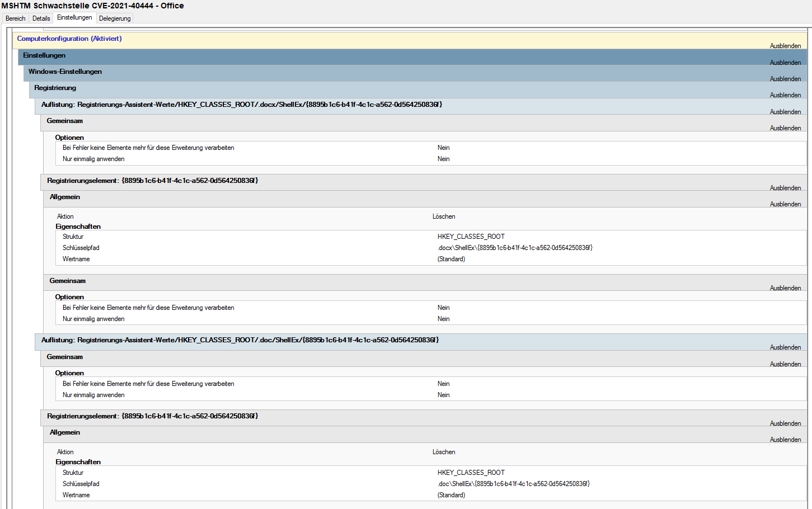Switch to the Bereich tab
This screenshot has width=812, height=509.
(16, 18)
